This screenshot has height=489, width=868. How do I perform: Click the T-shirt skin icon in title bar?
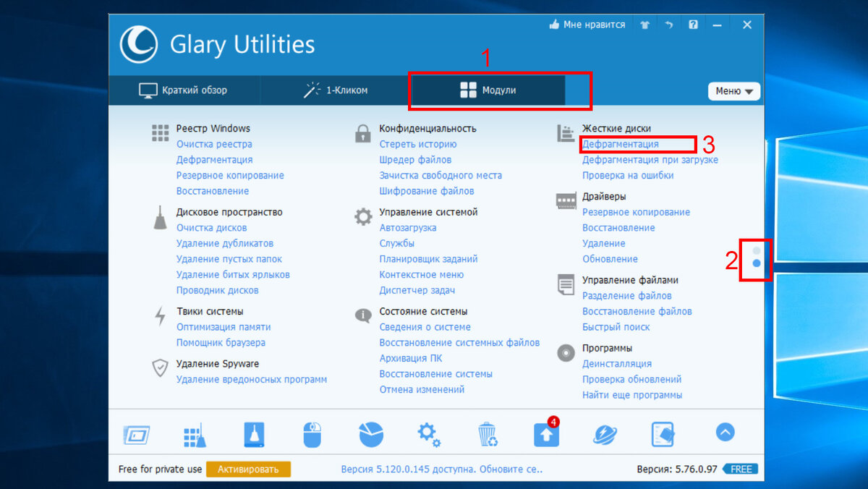tap(644, 25)
